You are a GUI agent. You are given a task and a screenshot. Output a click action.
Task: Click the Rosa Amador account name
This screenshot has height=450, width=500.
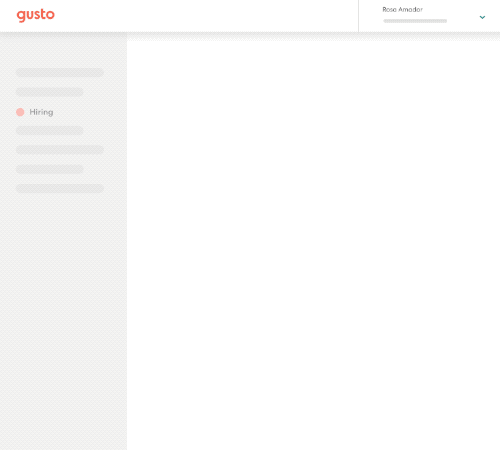tap(402, 10)
